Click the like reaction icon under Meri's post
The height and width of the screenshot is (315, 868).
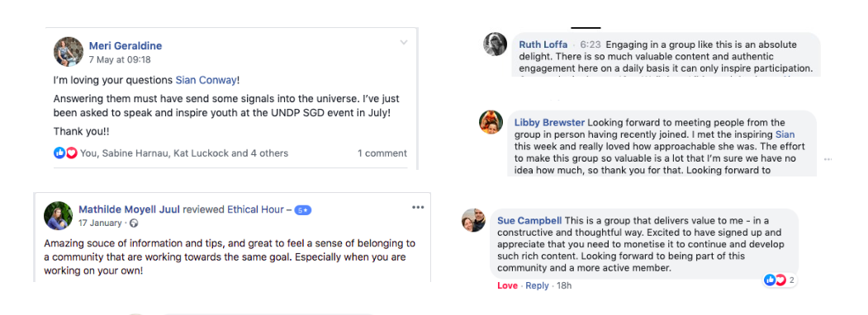pyautogui.click(x=59, y=153)
